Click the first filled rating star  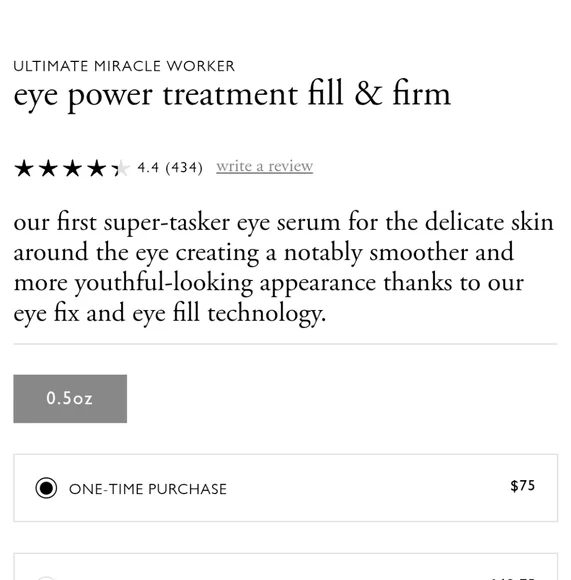tap(24, 168)
